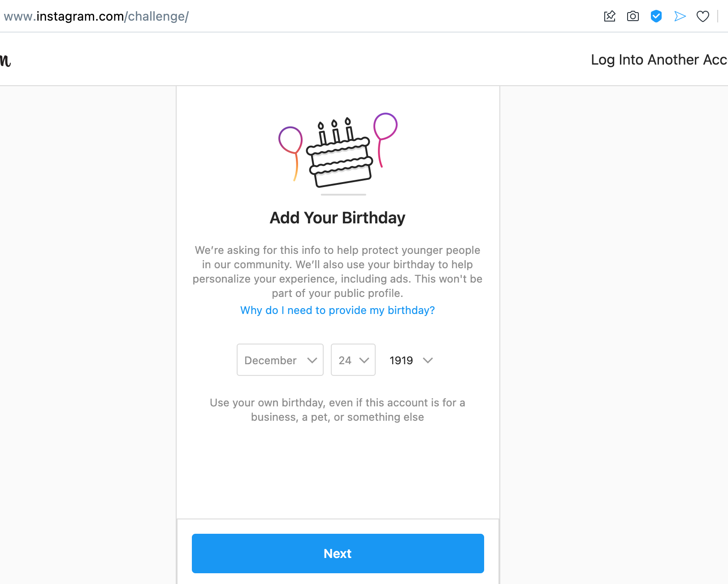Click the "Use your own birthday" helper text

(x=338, y=410)
